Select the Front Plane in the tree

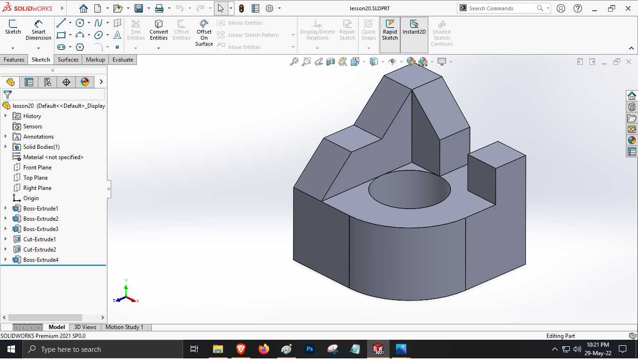point(37,168)
